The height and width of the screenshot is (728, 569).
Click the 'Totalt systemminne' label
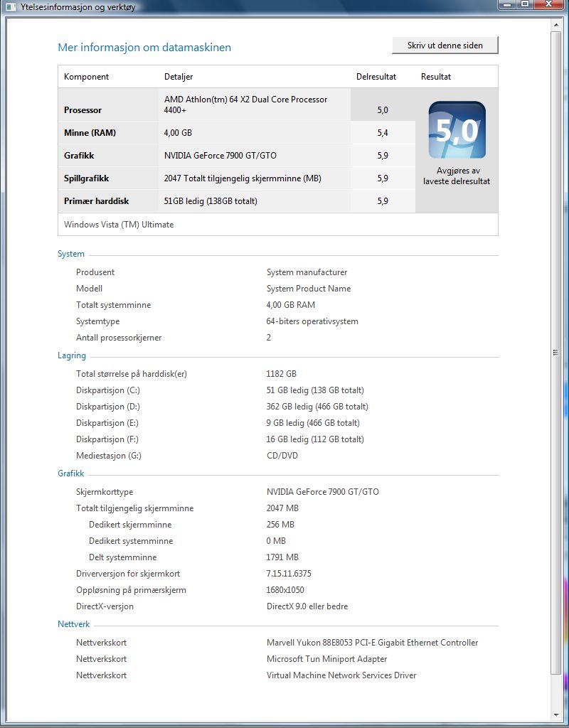tap(113, 304)
